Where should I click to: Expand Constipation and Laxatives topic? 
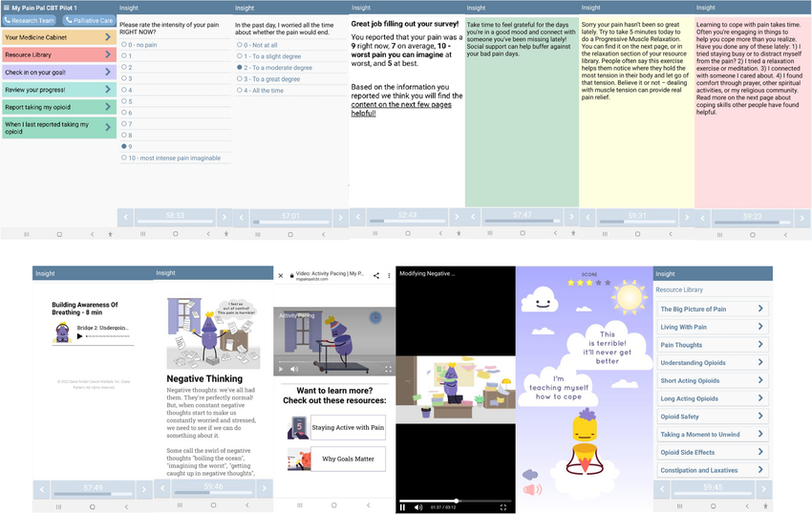point(712,470)
